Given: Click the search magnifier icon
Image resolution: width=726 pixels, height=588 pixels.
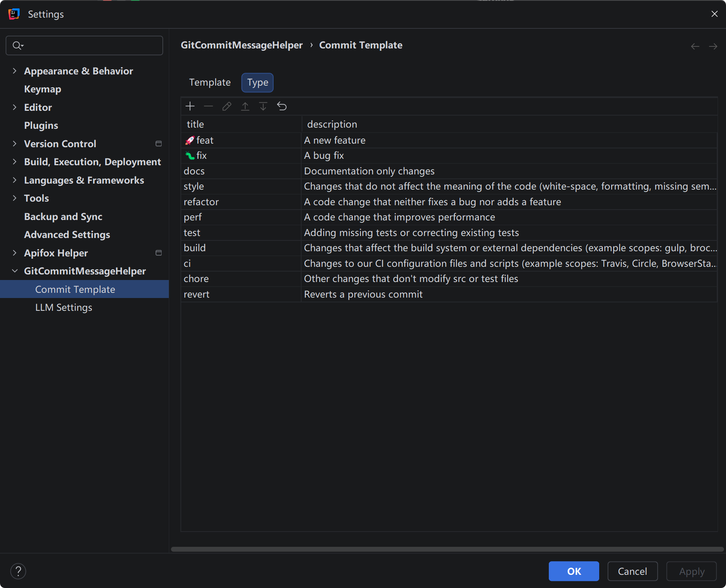Looking at the screenshot, I should (18, 46).
